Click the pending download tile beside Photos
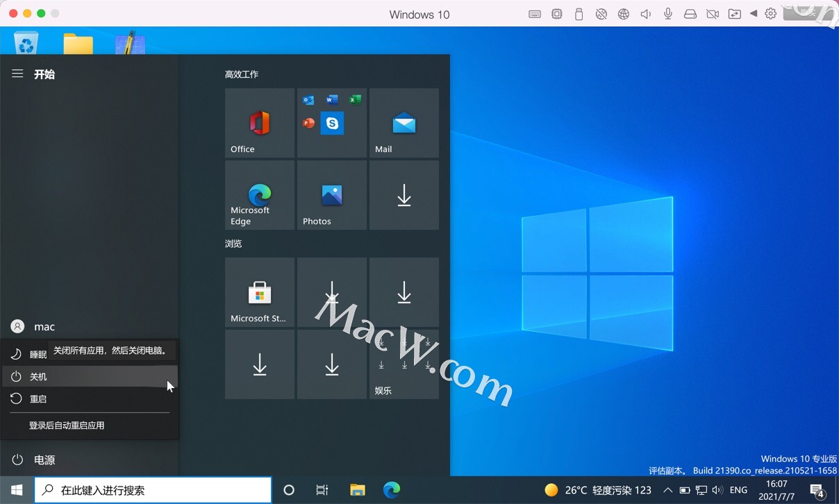This screenshot has height=504, width=839. click(x=404, y=195)
